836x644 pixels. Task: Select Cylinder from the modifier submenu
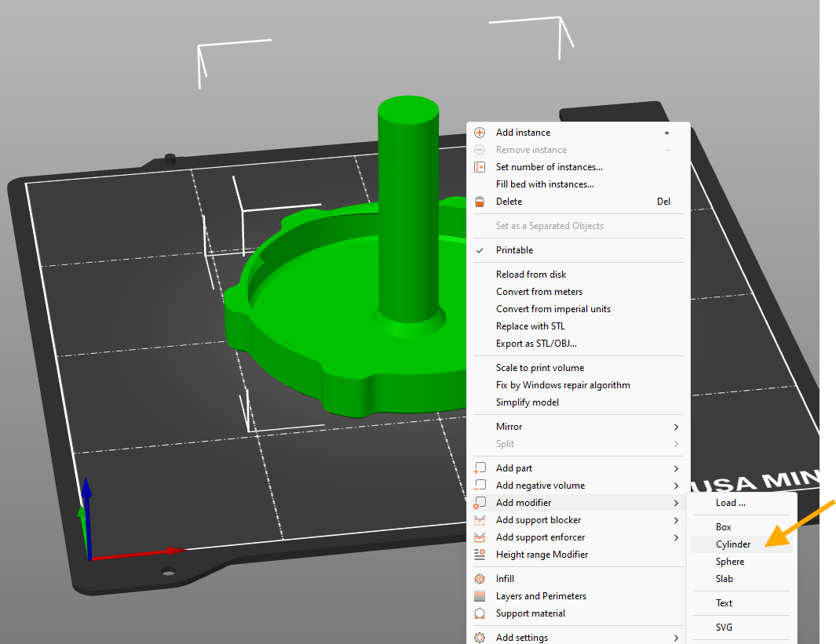(733, 544)
